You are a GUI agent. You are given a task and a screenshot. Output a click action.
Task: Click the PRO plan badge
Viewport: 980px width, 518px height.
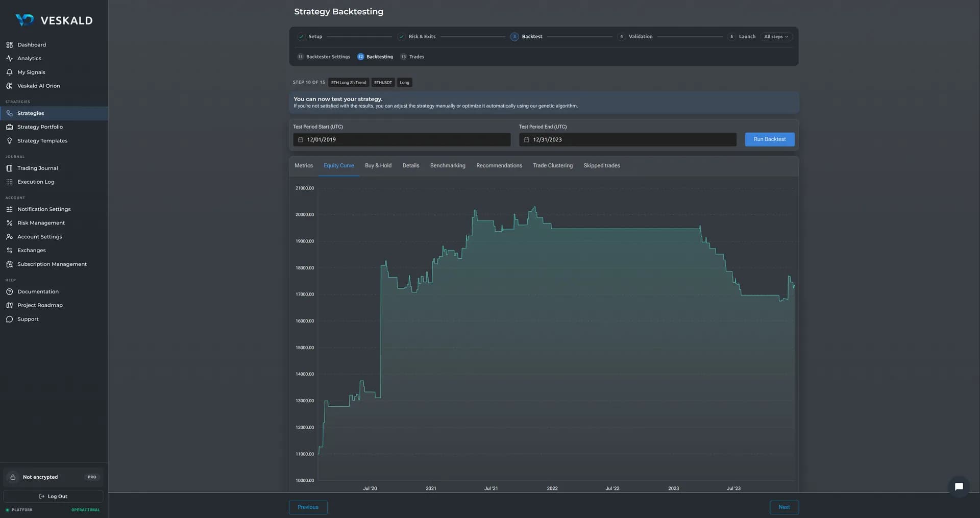pyautogui.click(x=92, y=477)
